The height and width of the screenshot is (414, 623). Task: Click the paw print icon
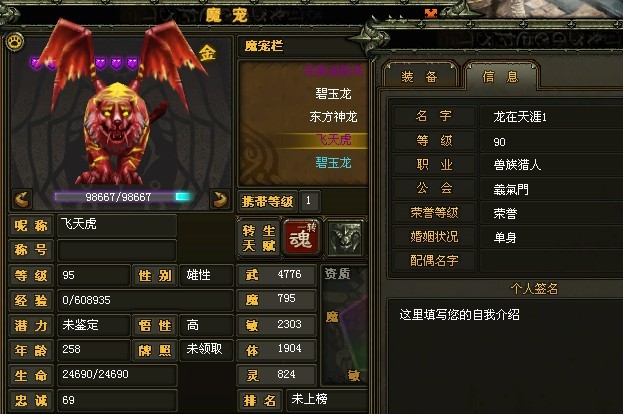click(x=15, y=41)
